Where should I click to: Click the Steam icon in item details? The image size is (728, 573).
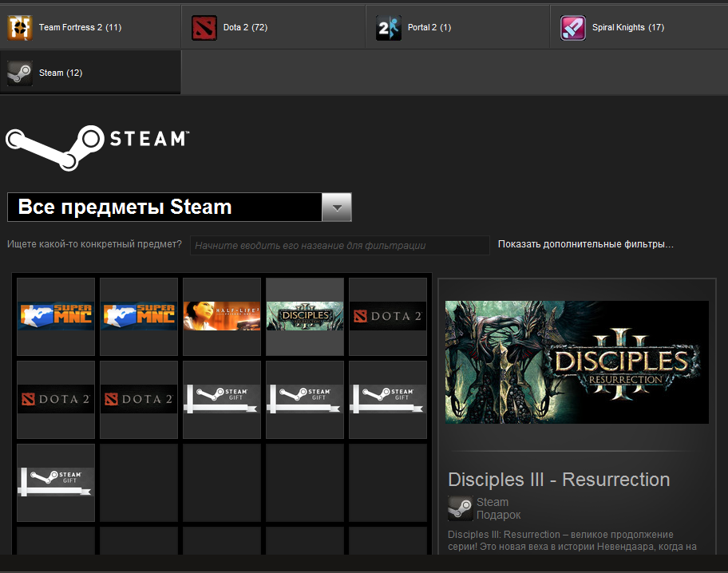pyautogui.click(x=460, y=508)
